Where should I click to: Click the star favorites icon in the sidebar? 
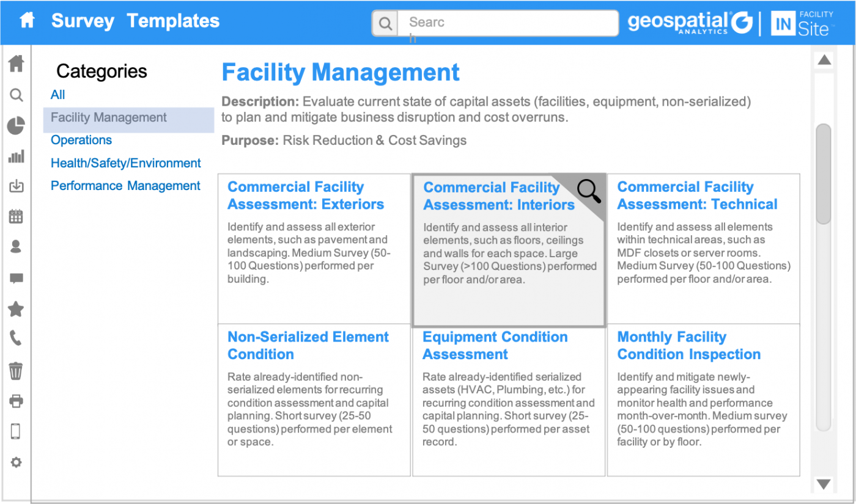pos(16,309)
